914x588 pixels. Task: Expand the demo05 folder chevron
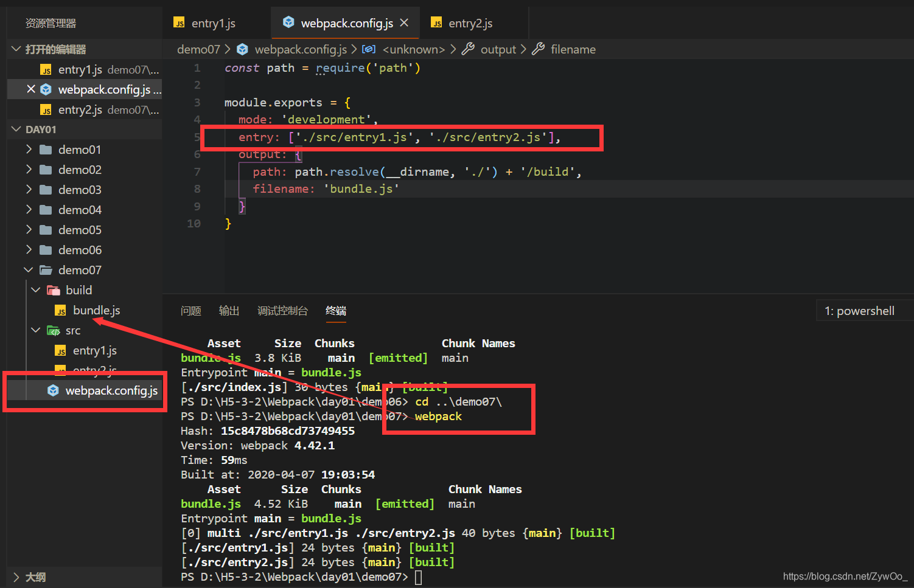[x=29, y=230]
